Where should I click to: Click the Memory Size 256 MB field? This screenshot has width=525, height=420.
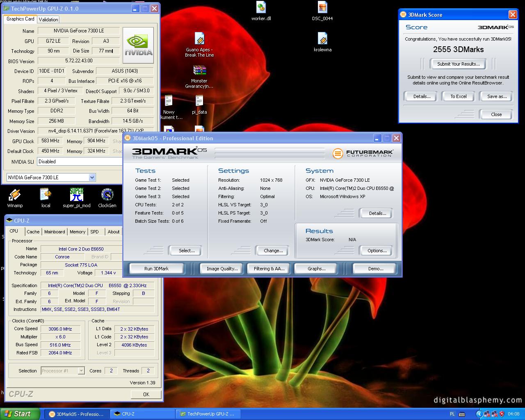56,121
